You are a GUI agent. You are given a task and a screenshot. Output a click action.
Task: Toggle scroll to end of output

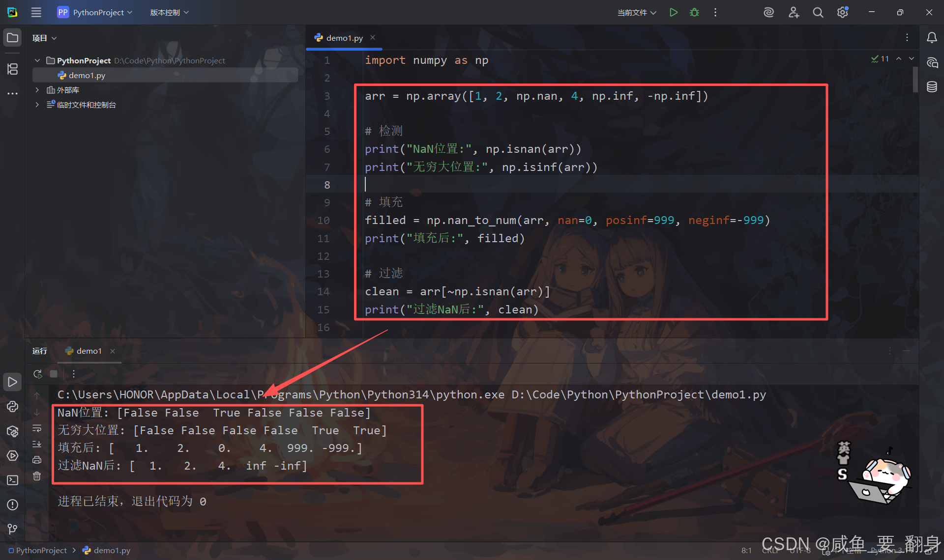click(37, 444)
